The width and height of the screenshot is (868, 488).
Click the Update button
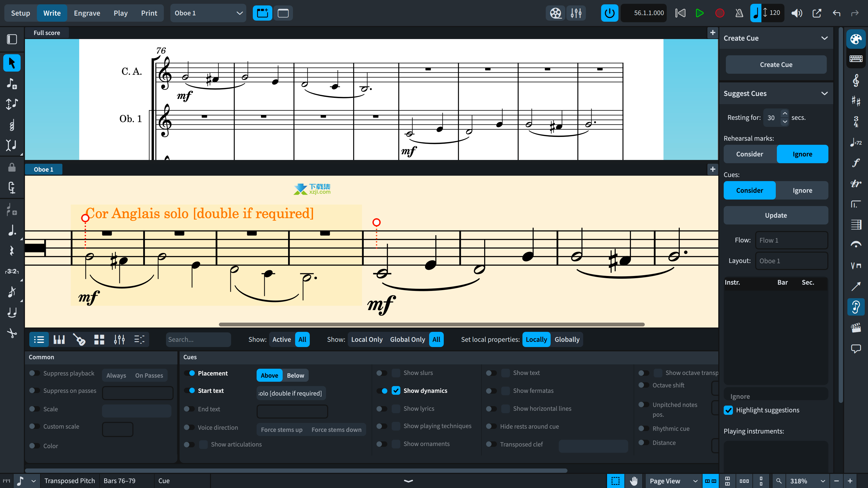click(x=775, y=215)
